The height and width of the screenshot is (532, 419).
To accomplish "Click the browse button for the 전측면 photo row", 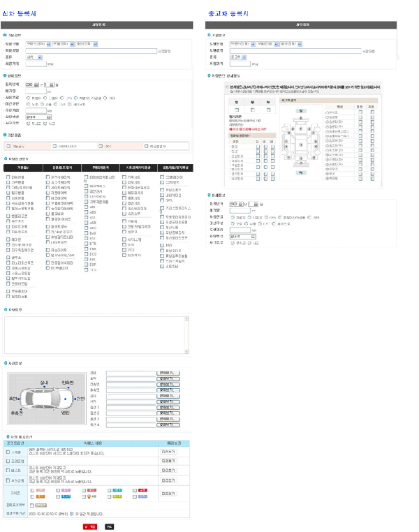I will [168, 385].
